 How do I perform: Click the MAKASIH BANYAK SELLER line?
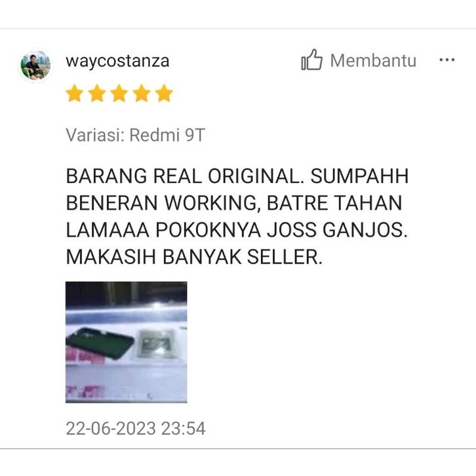coord(193,257)
